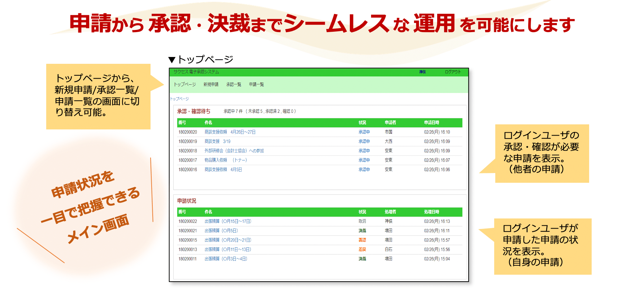Select request number 180200019
Image resolution: width=644 pixels, height=292 pixels.
click(x=188, y=141)
